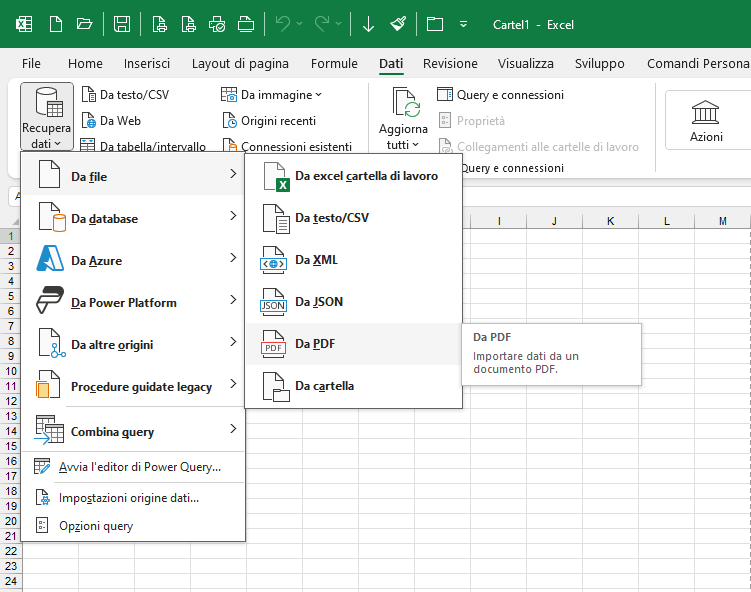Select row header 5

point(11,296)
